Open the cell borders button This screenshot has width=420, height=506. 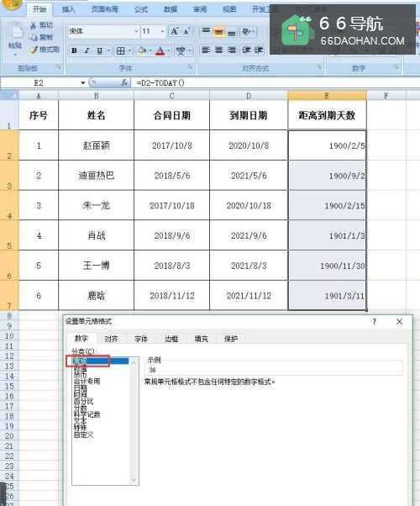[121, 50]
